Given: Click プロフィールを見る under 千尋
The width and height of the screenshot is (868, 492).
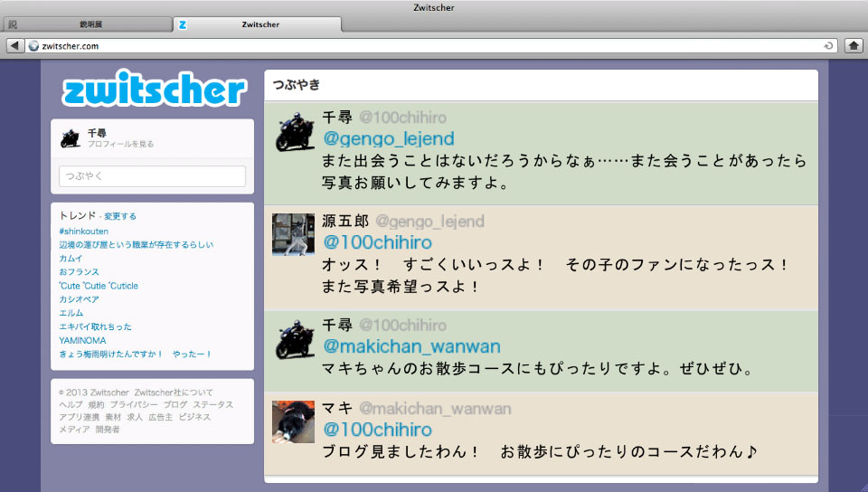Looking at the screenshot, I should pyautogui.click(x=120, y=145).
